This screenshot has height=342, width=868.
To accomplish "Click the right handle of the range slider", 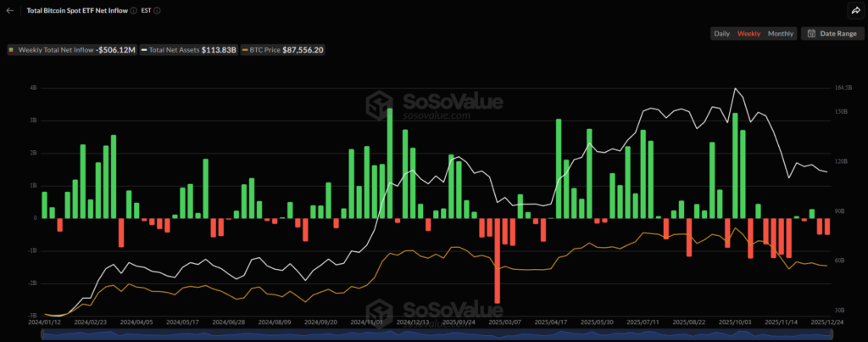I will [832, 334].
